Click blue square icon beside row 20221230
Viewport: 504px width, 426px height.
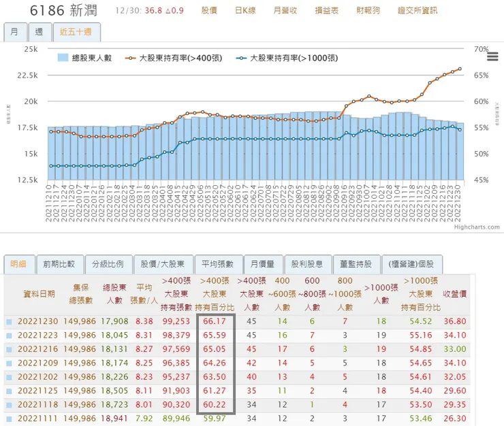[x=10, y=322]
